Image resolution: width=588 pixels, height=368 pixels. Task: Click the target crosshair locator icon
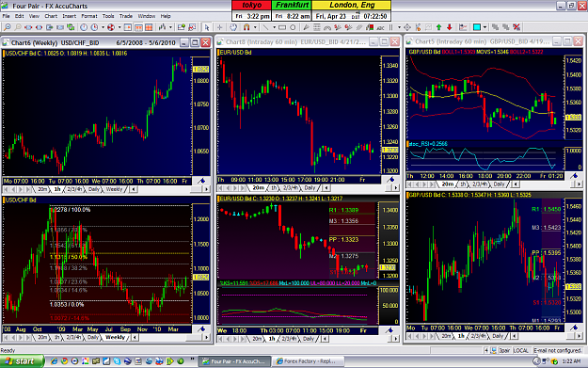(x=407, y=27)
